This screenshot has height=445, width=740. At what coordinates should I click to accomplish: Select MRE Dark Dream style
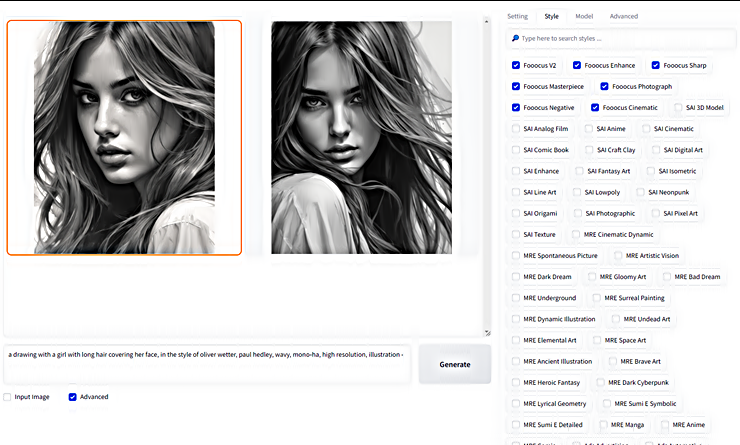click(x=516, y=277)
